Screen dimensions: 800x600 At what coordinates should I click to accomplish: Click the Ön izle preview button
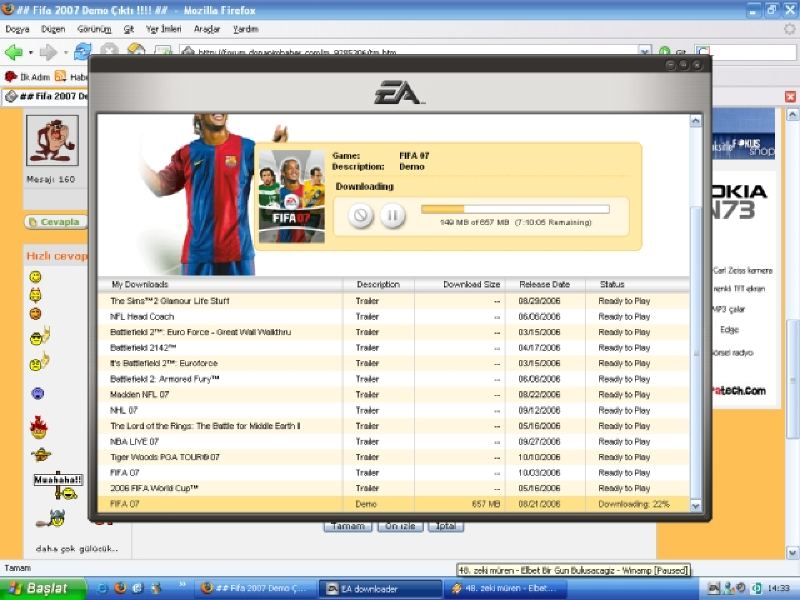[399, 526]
